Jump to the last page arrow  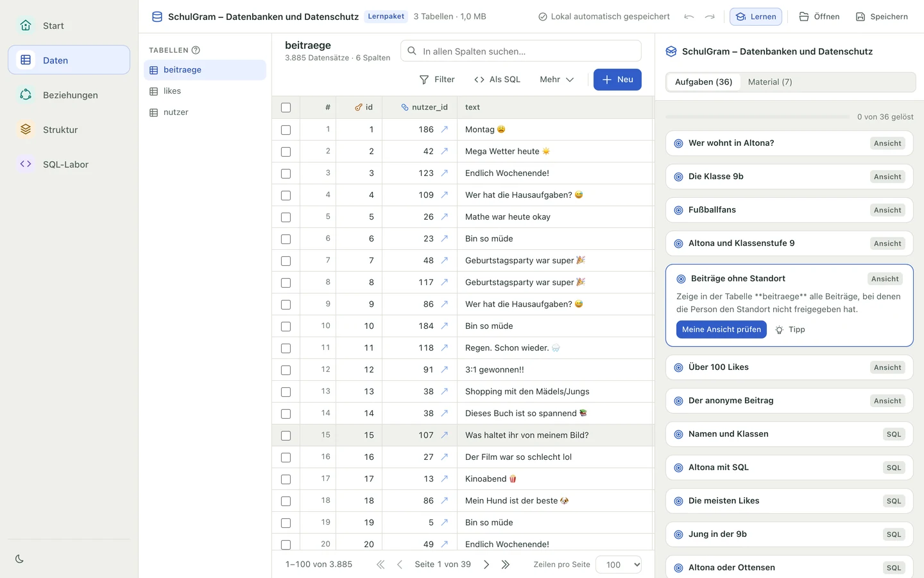(506, 565)
